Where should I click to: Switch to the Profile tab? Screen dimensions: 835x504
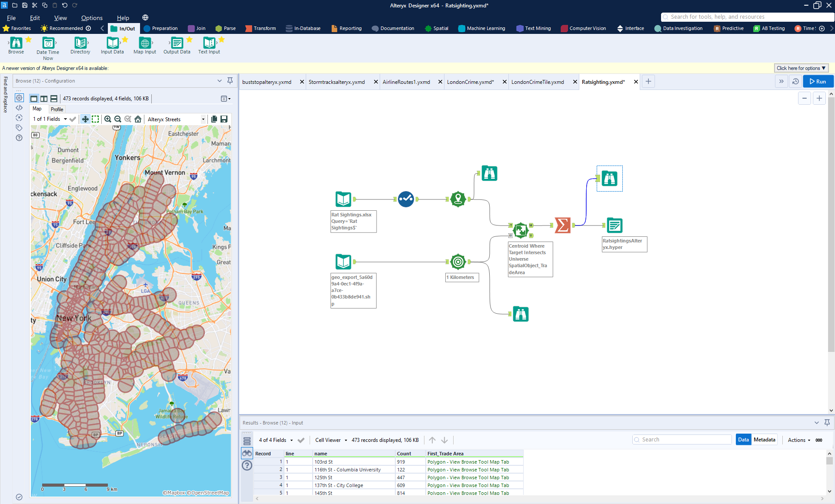tap(57, 109)
